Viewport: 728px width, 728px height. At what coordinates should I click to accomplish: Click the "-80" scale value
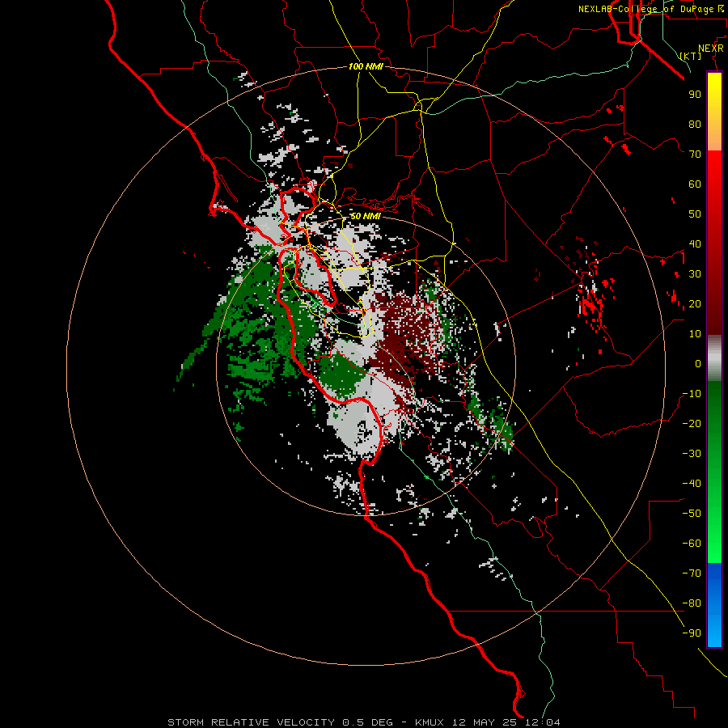click(692, 603)
